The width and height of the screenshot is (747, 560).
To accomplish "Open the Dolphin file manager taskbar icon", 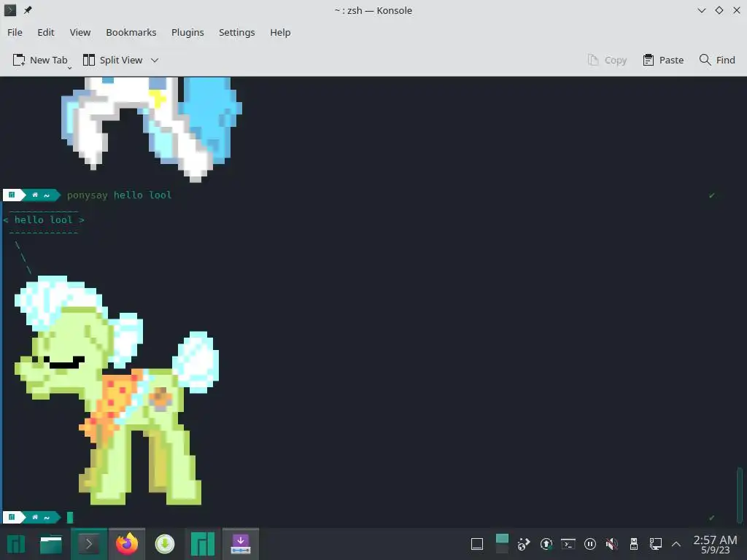I will [x=51, y=544].
